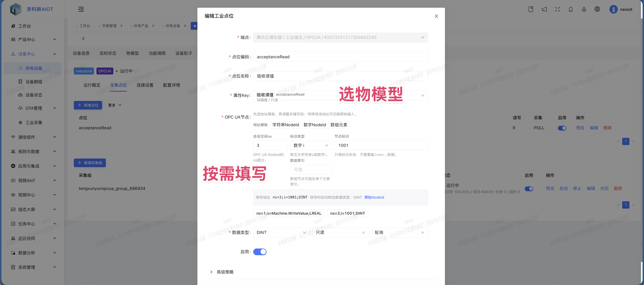Go back with the left arrow icon

coord(84,39)
